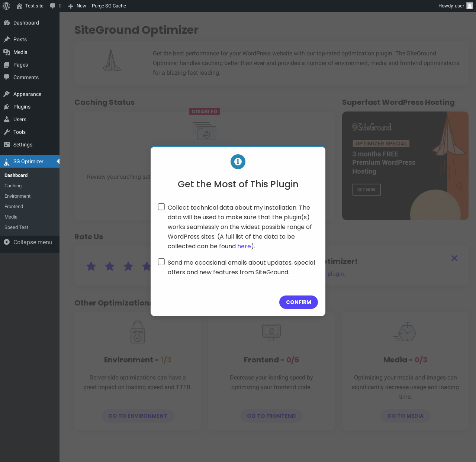The width and height of the screenshot is (476, 462).
Task: Click the SiteGround hosting promo banner
Action: coord(405,166)
